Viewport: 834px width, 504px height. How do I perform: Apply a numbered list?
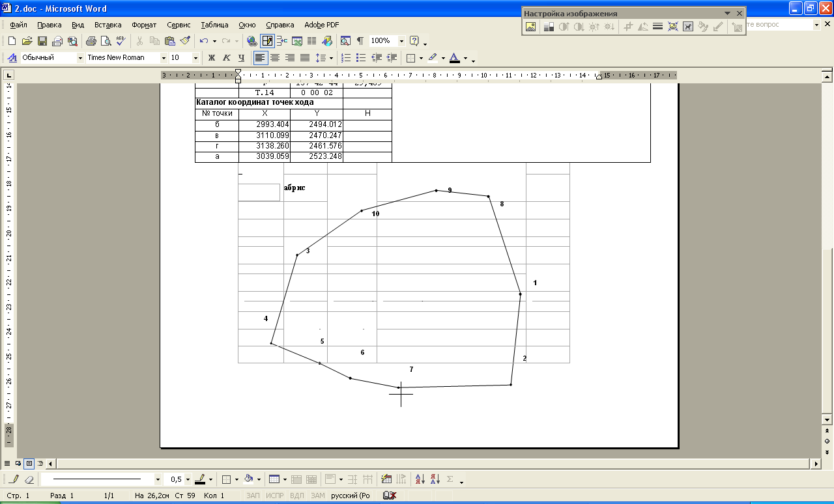pos(347,58)
